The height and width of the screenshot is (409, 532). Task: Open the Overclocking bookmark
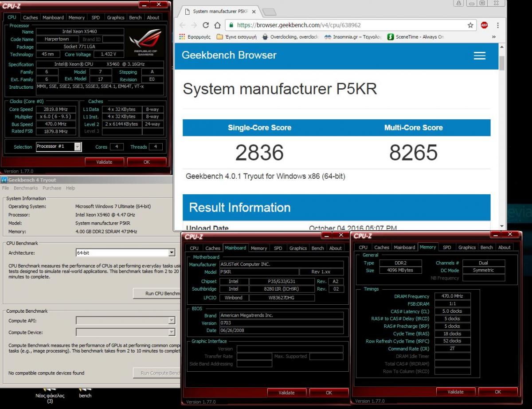tap(290, 37)
